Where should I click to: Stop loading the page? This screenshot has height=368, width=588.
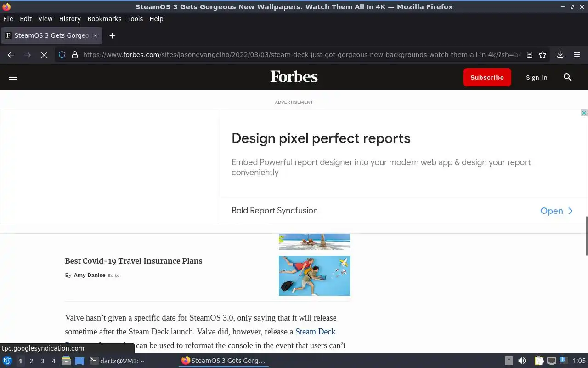[44, 55]
